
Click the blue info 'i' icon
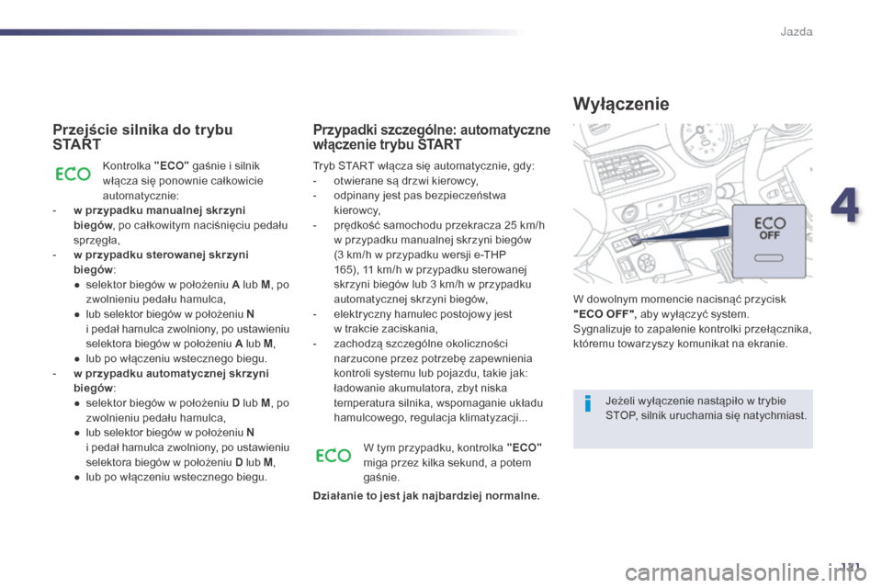[x=587, y=403]
